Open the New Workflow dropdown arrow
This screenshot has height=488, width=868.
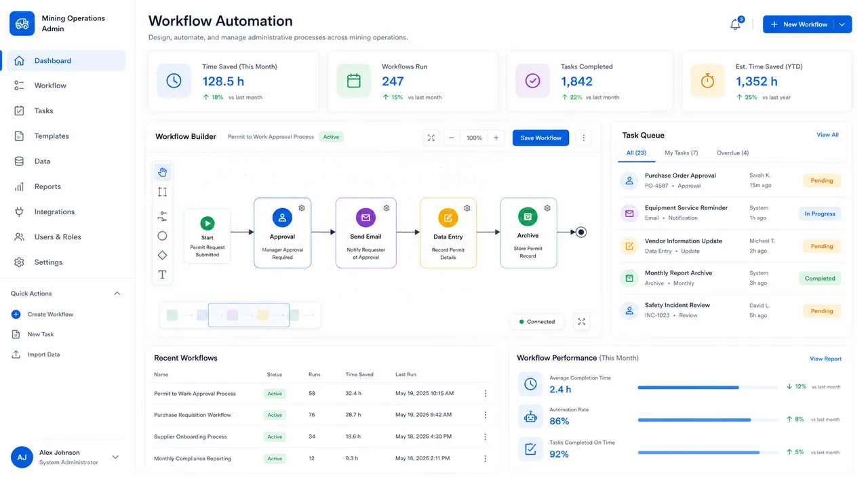coord(842,24)
